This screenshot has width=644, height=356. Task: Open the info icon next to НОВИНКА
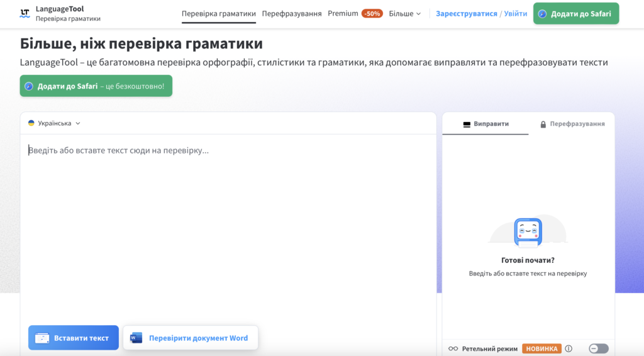pyautogui.click(x=569, y=348)
